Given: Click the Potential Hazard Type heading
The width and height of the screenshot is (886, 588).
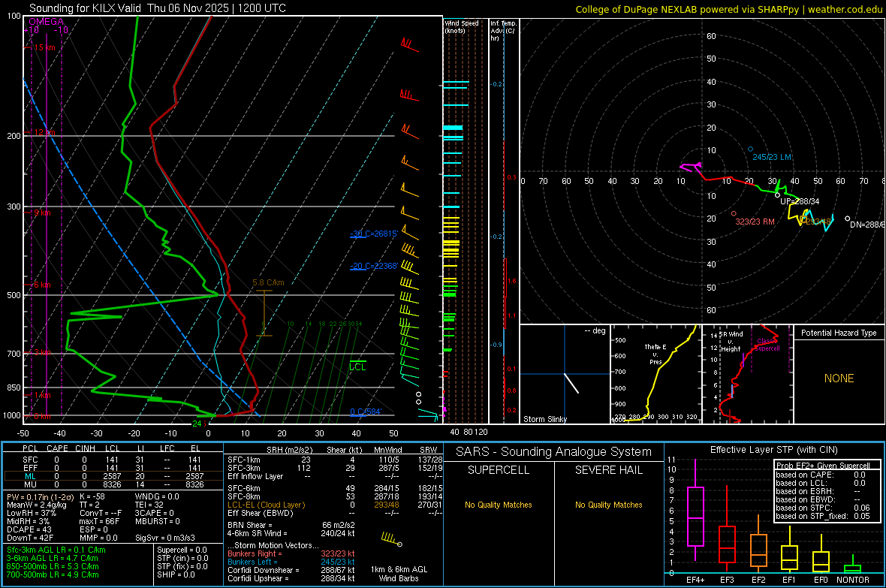Looking at the screenshot, I should 839,333.
